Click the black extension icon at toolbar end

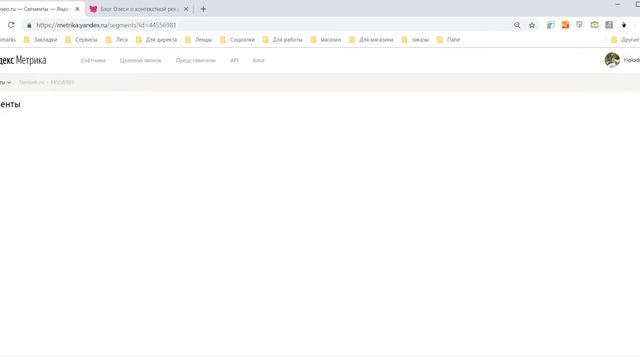click(624, 25)
